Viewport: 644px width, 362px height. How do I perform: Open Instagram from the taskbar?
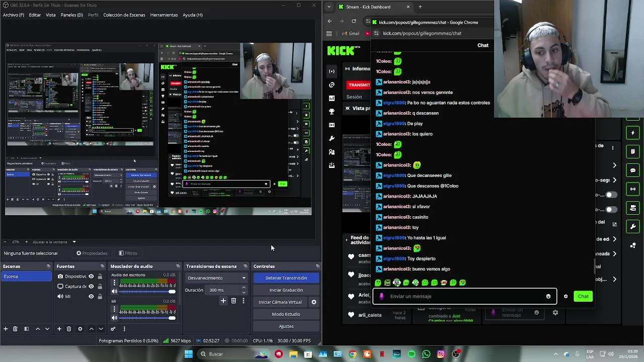click(441, 354)
